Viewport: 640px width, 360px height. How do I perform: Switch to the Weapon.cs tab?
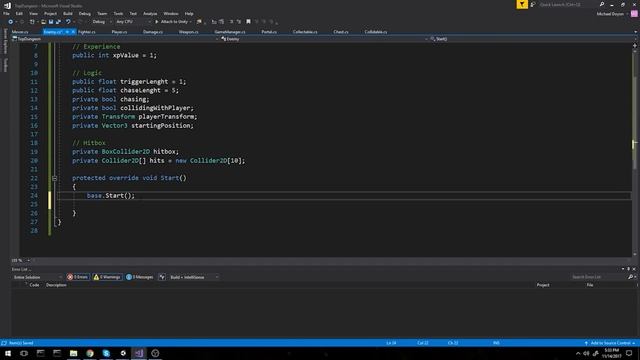pyautogui.click(x=189, y=32)
